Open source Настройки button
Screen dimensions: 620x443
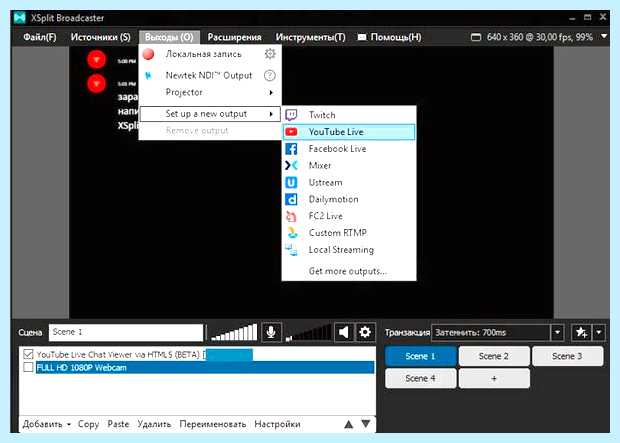(x=277, y=424)
